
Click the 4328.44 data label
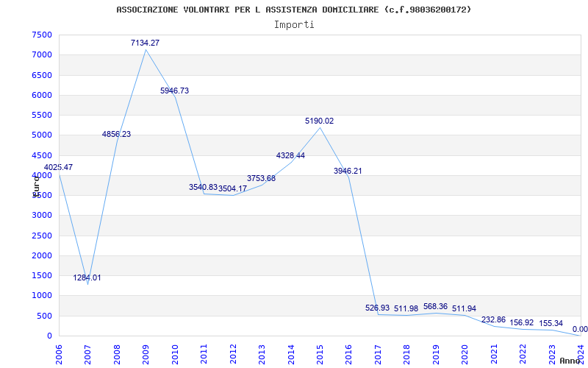tap(290, 155)
